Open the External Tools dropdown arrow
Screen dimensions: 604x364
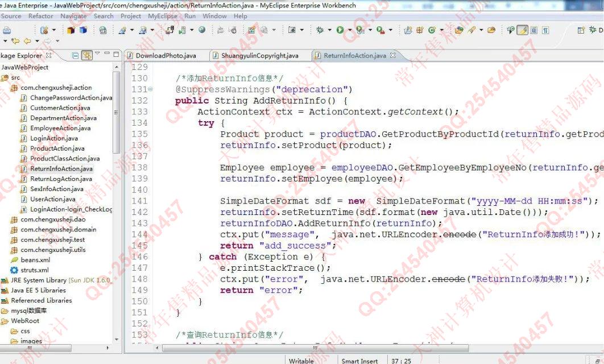point(390,30)
